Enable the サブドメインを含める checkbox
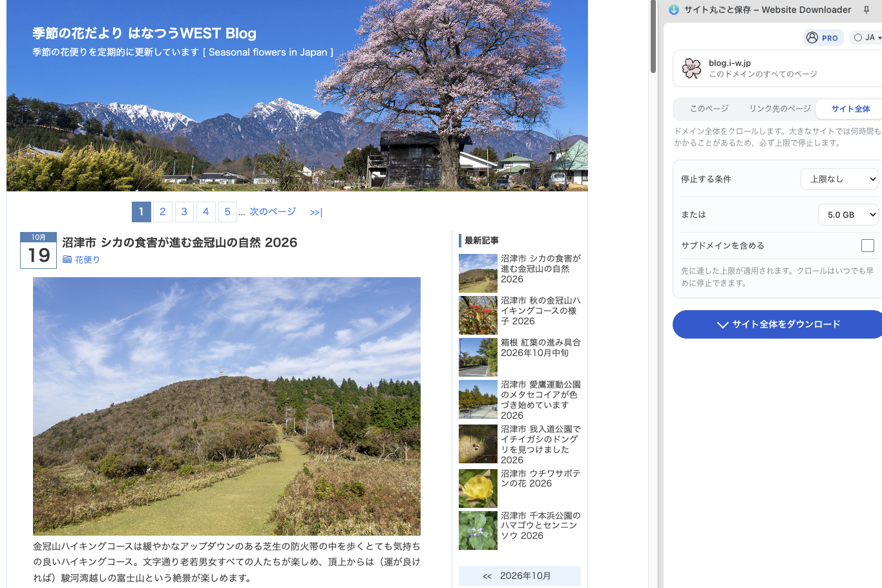 868,246
